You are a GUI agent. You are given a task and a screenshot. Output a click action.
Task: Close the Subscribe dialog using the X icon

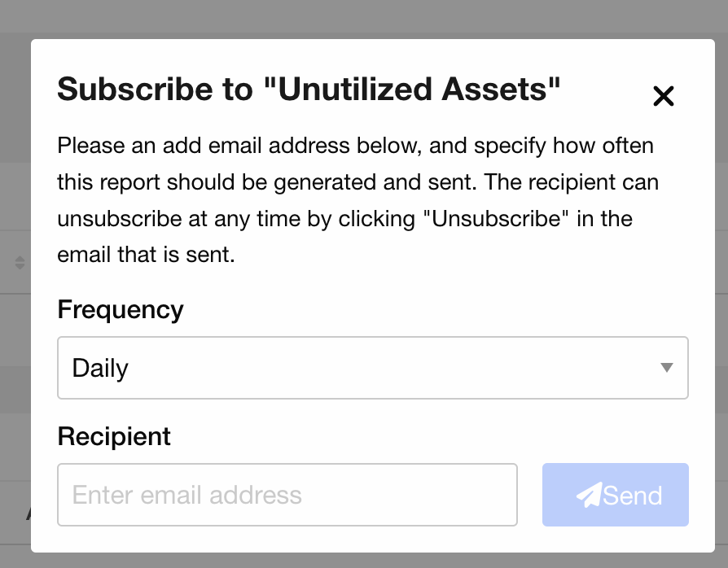pyautogui.click(x=663, y=96)
